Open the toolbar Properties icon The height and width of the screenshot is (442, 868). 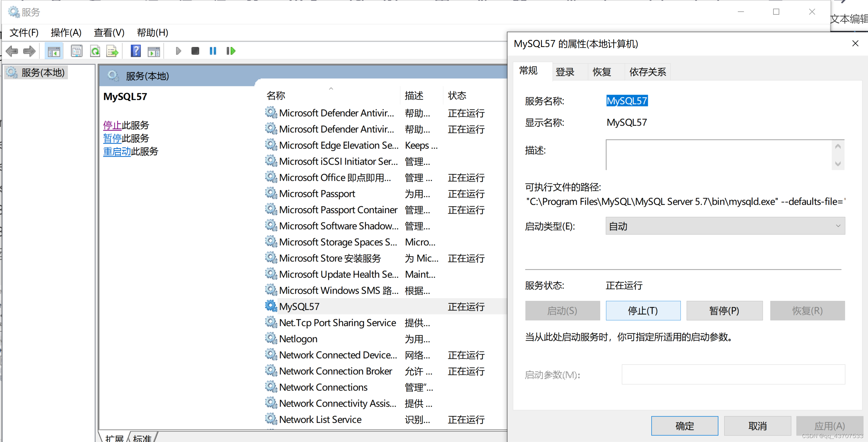click(76, 51)
